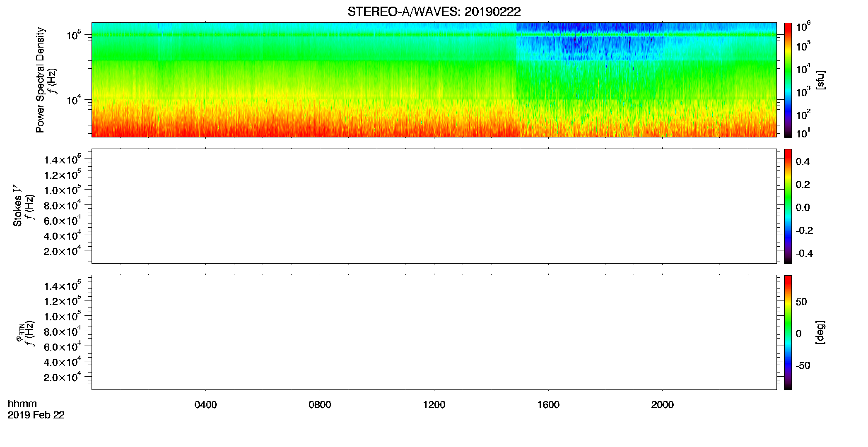The image size is (868, 447).
Task: Click the 0.4 label on Stokes V colorbar
Action: click(803, 162)
